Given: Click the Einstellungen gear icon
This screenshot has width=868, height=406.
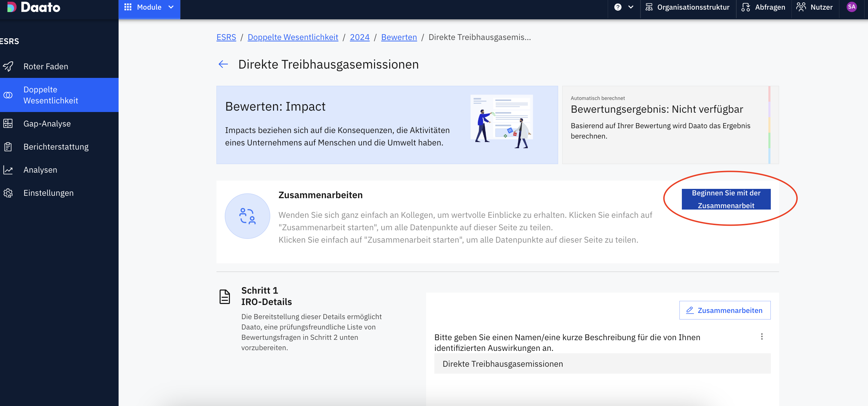Looking at the screenshot, I should tap(8, 193).
